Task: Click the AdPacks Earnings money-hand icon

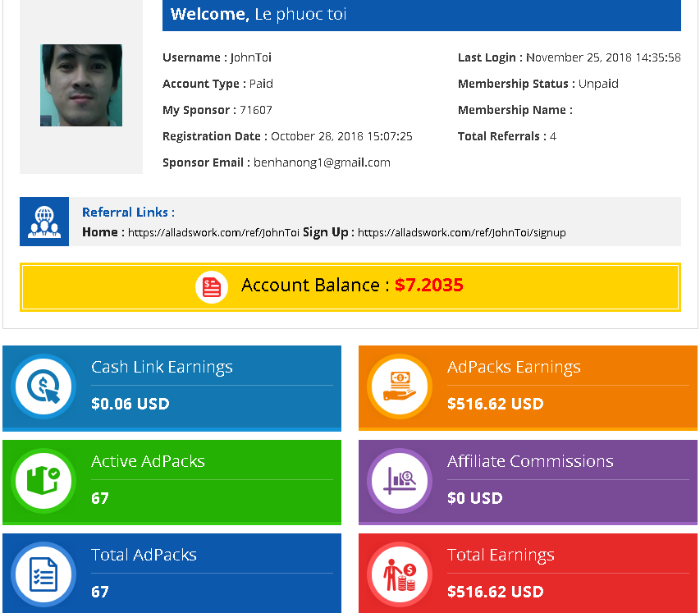Action: click(400, 387)
